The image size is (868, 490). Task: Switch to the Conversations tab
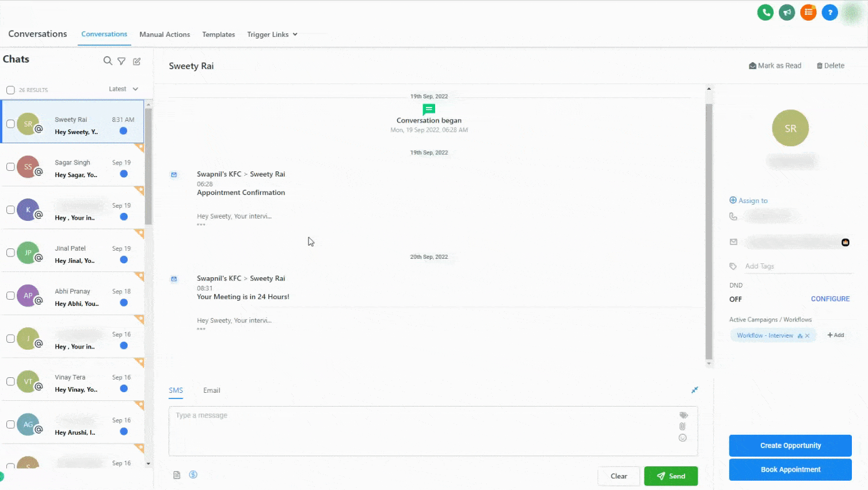coord(104,35)
